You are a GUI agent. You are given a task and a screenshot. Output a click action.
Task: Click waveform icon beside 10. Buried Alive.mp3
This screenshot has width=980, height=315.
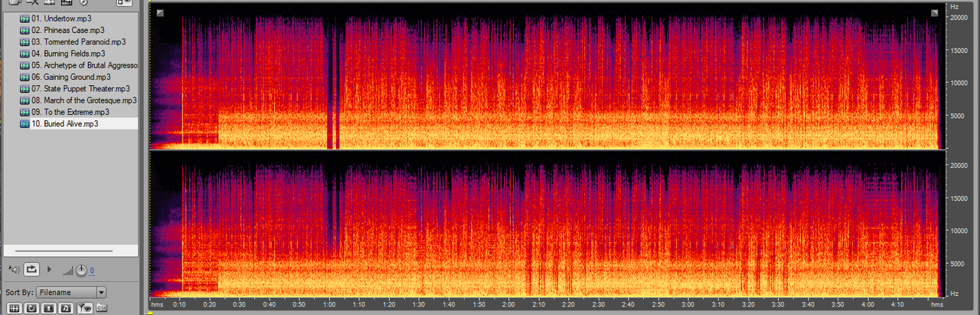coord(24,123)
